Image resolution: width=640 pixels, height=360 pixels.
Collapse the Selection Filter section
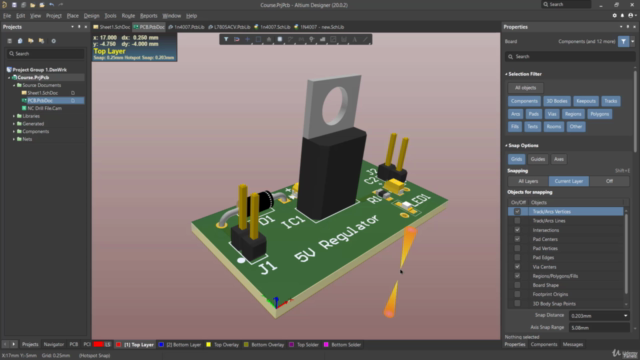(507, 74)
